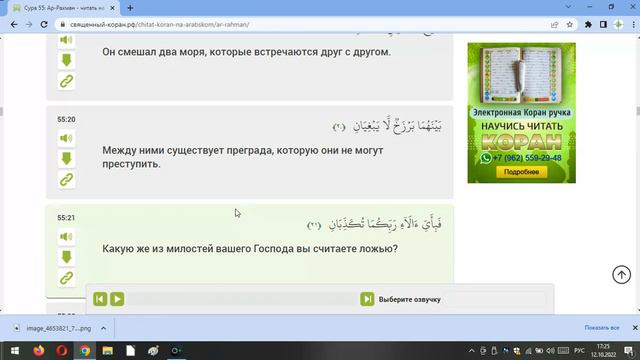Skip to next track in audio player
This screenshot has height=360, width=640.
click(367, 299)
